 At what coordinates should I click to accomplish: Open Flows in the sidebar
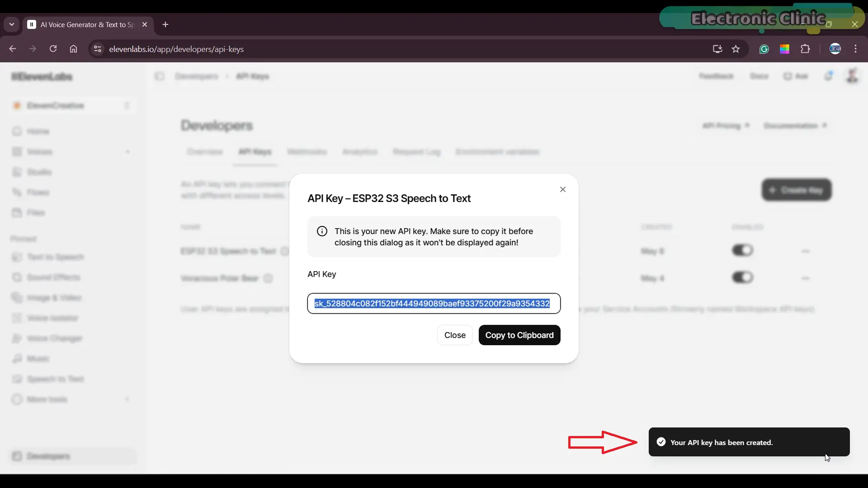point(38,192)
